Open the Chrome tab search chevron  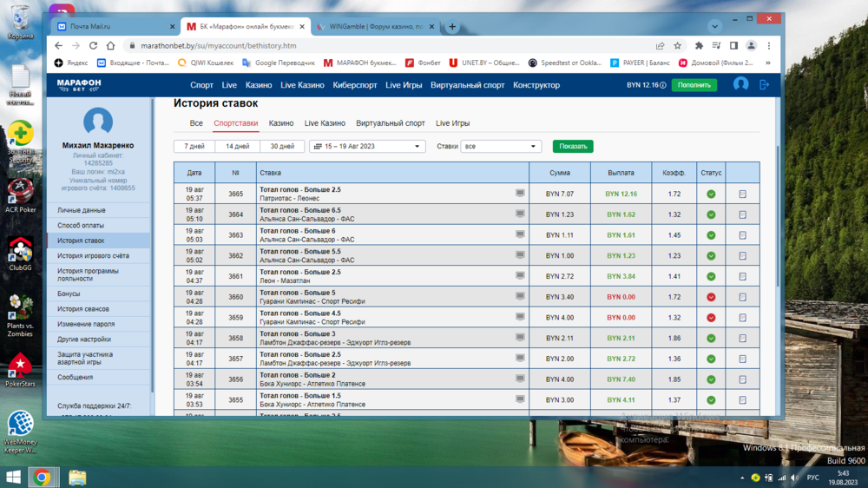(714, 27)
